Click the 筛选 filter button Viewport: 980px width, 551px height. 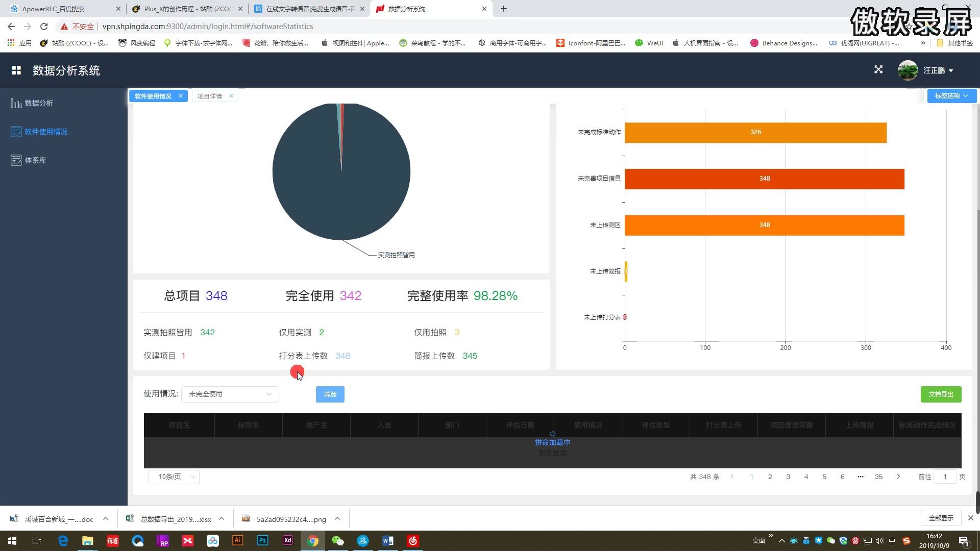[330, 394]
